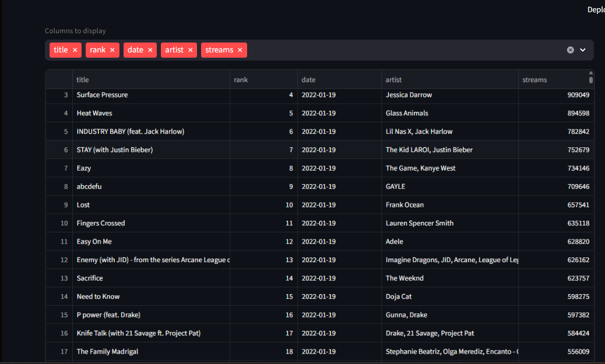Image resolution: width=605 pixels, height=364 pixels.
Task: Remove the date column tag
Action: (x=150, y=50)
